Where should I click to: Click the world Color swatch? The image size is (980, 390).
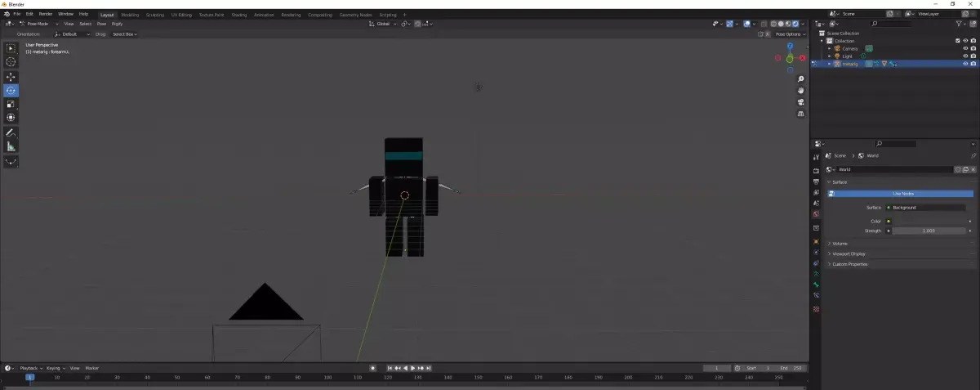pos(929,221)
